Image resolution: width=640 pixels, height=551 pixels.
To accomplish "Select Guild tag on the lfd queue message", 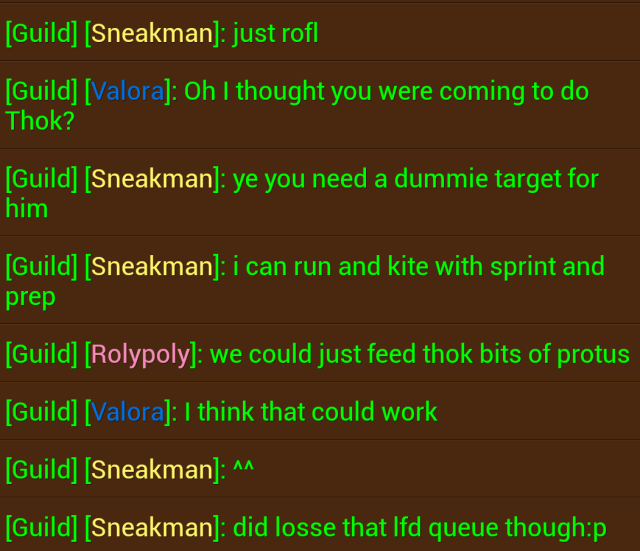I will tap(42, 527).
